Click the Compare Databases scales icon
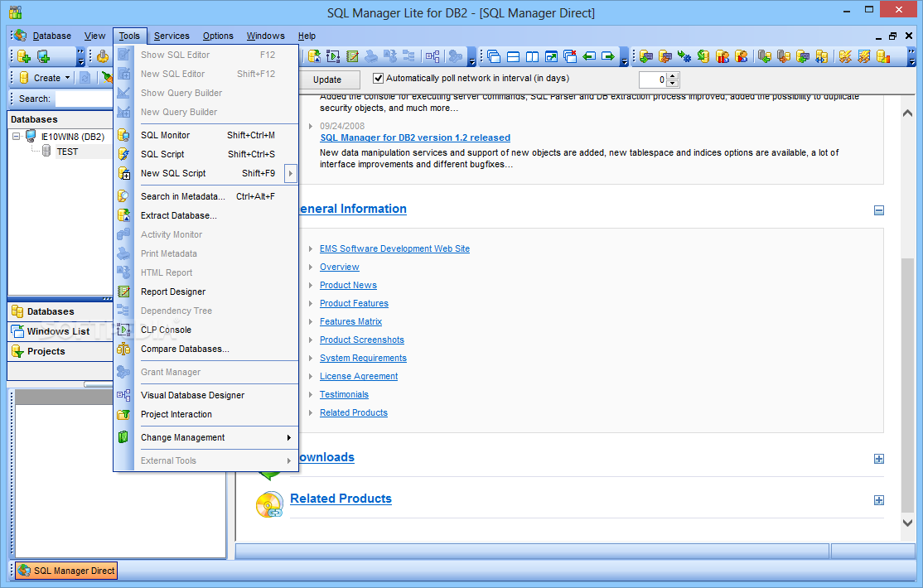This screenshot has height=588, width=923. click(123, 349)
